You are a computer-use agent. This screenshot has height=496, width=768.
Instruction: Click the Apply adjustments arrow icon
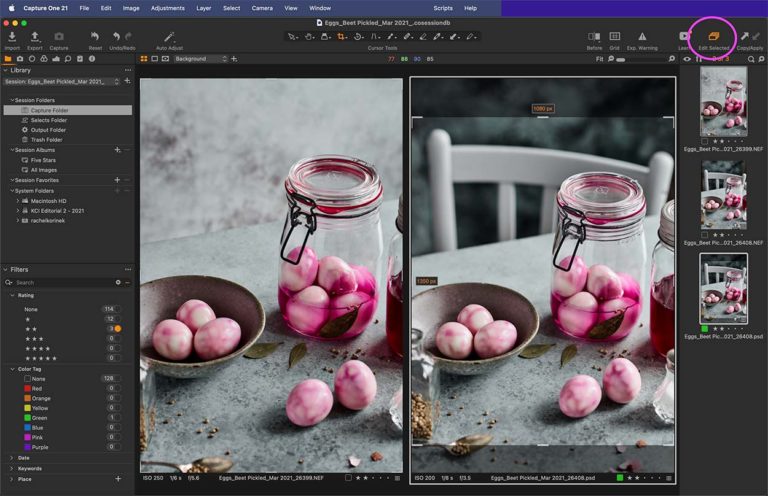click(x=756, y=36)
